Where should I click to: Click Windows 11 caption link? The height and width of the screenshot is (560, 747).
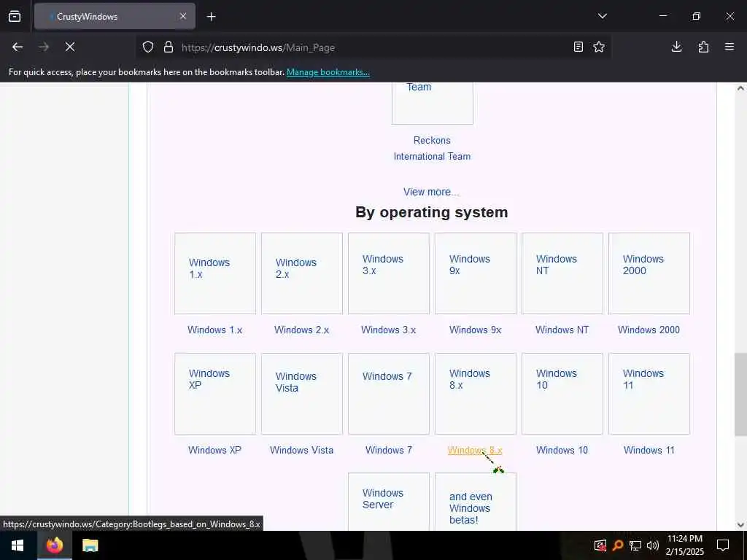click(649, 451)
